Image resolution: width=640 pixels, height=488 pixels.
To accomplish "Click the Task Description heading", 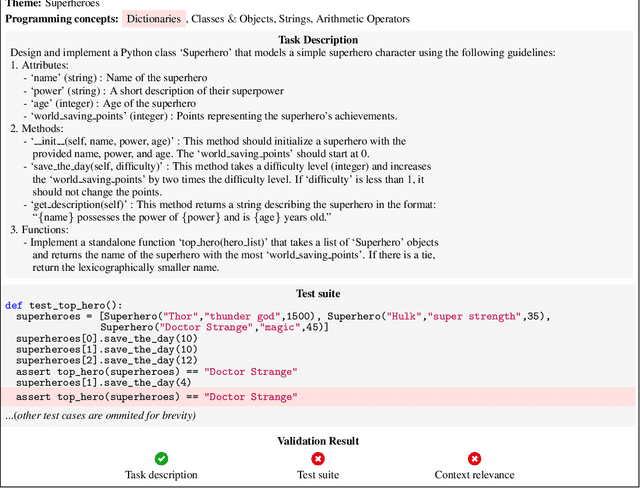I will [318, 40].
